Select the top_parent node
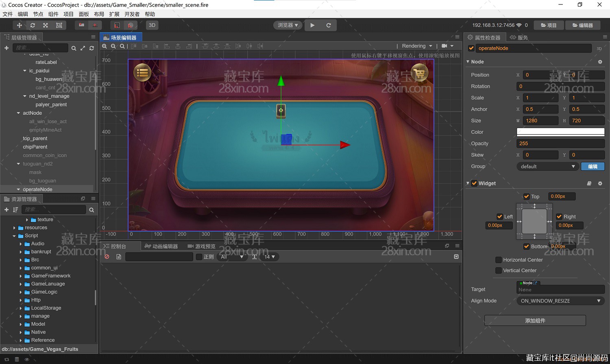The width and height of the screenshot is (610, 364). point(35,138)
